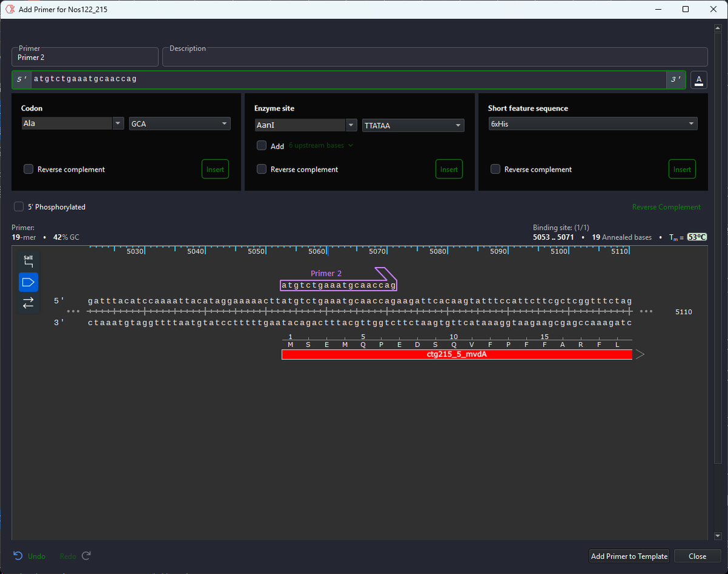Click right ellipsis to view downstream sequence
Image resolution: width=728 pixels, height=574 pixels.
646,311
